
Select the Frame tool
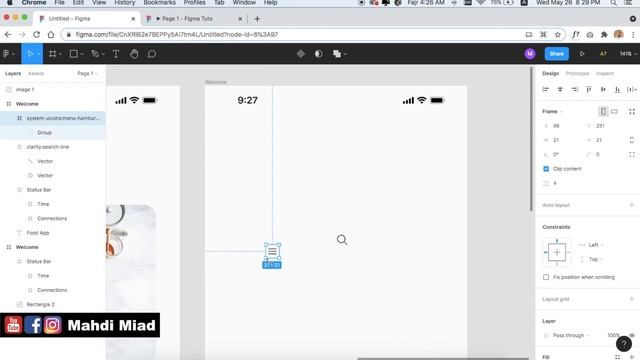tap(52, 54)
